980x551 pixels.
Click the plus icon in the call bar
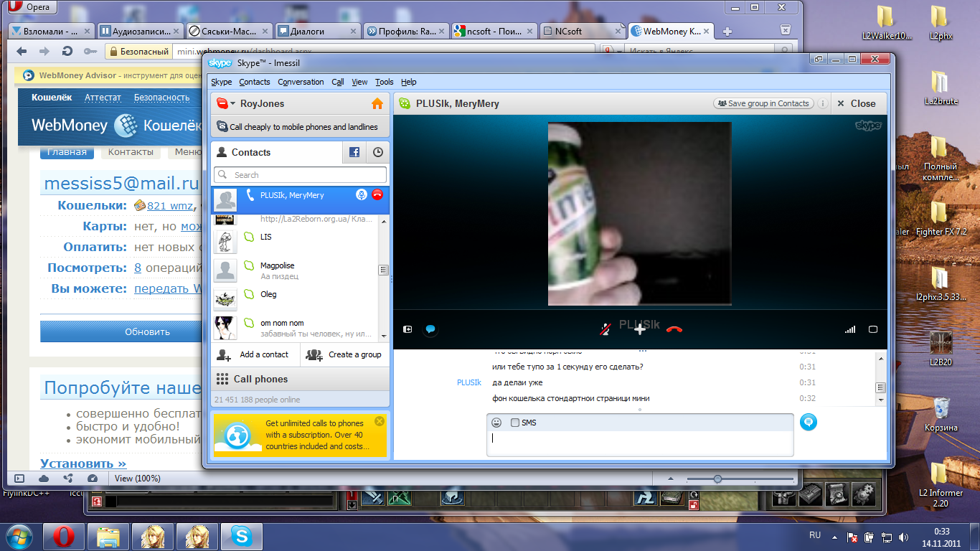pos(640,329)
